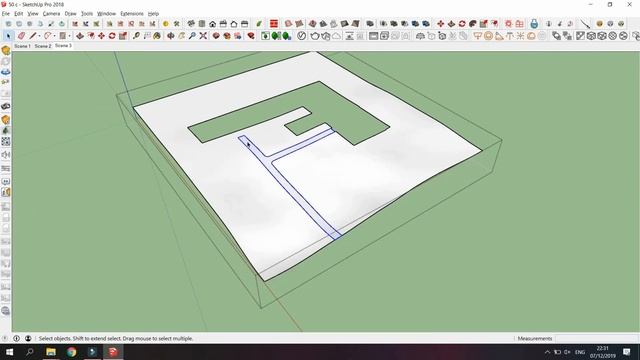Pick the Scale tool left of Tape Measure

[122, 36]
